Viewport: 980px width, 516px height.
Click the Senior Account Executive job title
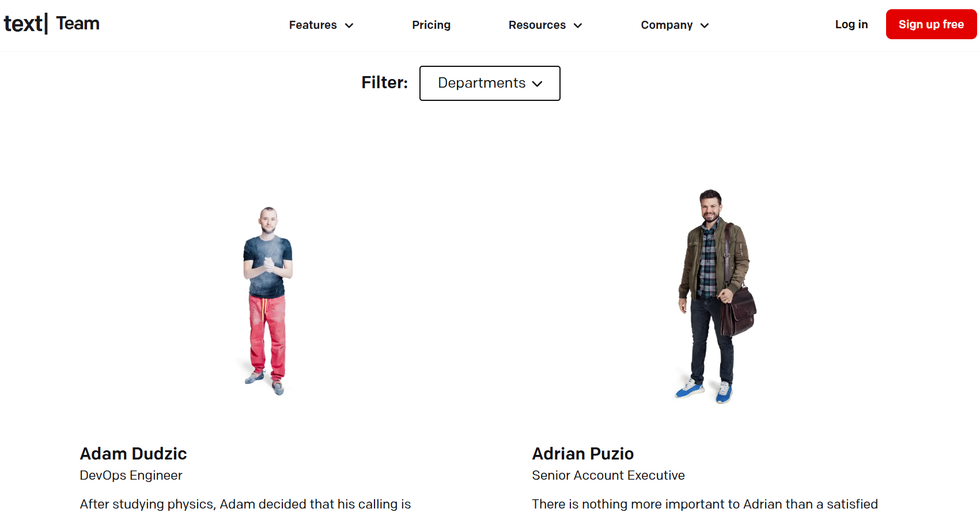[608, 475]
